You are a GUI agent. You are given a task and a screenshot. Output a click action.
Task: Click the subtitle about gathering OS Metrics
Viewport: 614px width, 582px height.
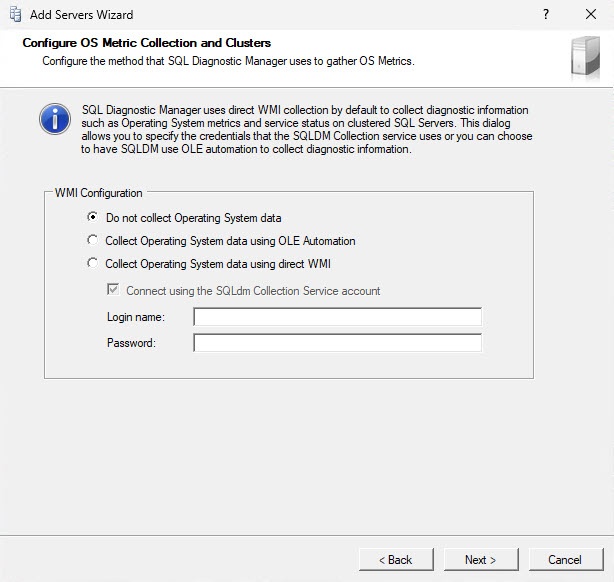228,61
